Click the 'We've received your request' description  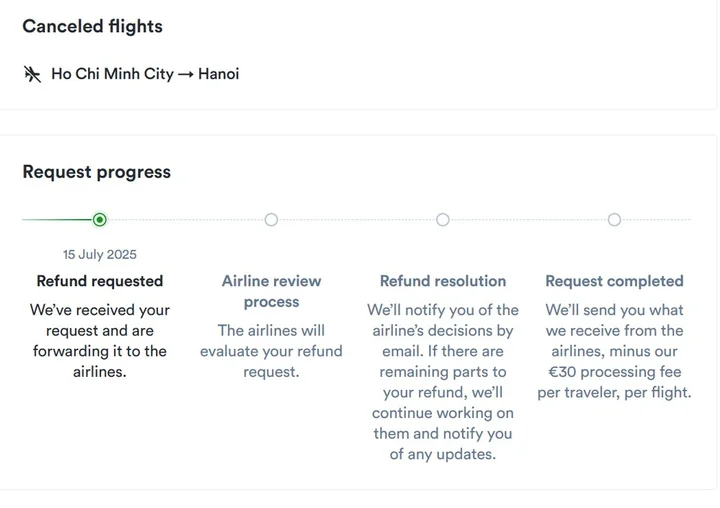coord(100,341)
